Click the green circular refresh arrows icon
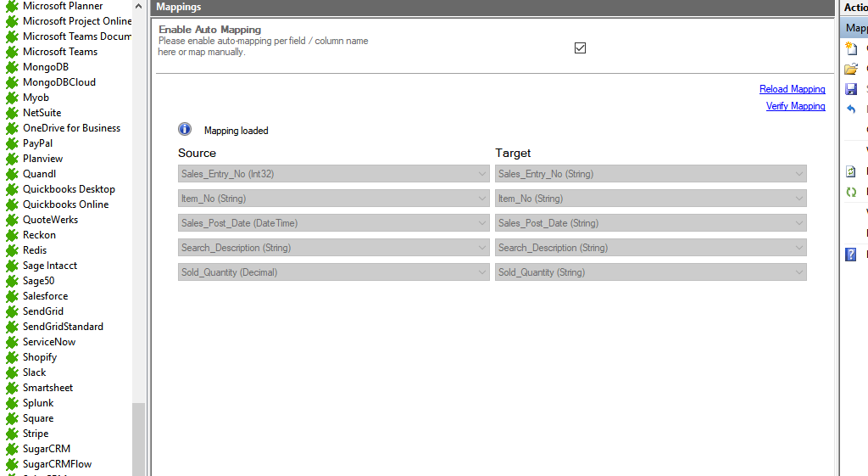Viewport: 868px width, 476px height. (852, 192)
